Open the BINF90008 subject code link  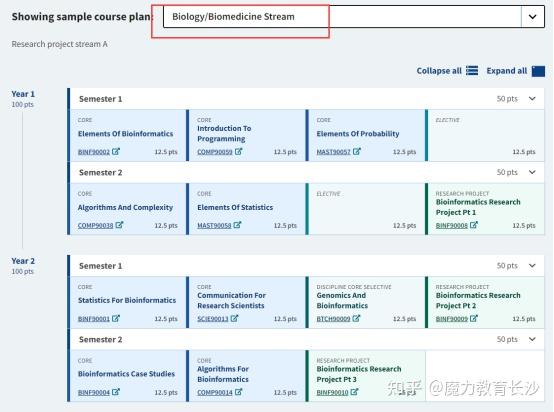coord(452,225)
